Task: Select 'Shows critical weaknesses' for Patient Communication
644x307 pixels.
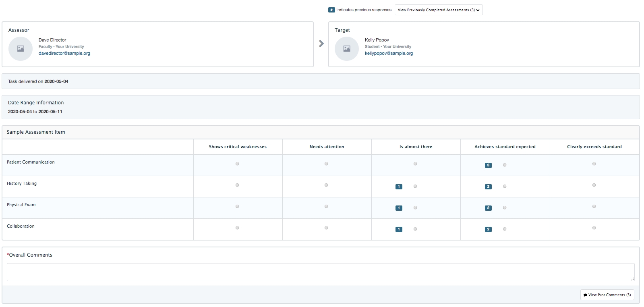Action: tap(237, 164)
